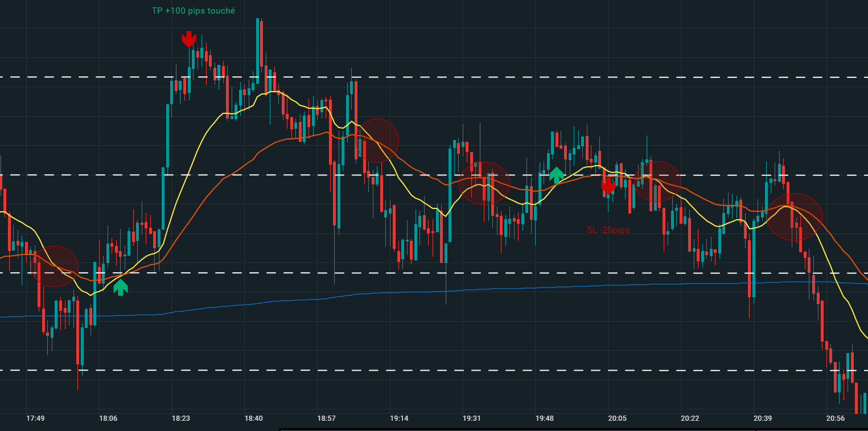Click the 17:49 time axis label
Viewport: 868px width, 431px height.
click(x=35, y=418)
